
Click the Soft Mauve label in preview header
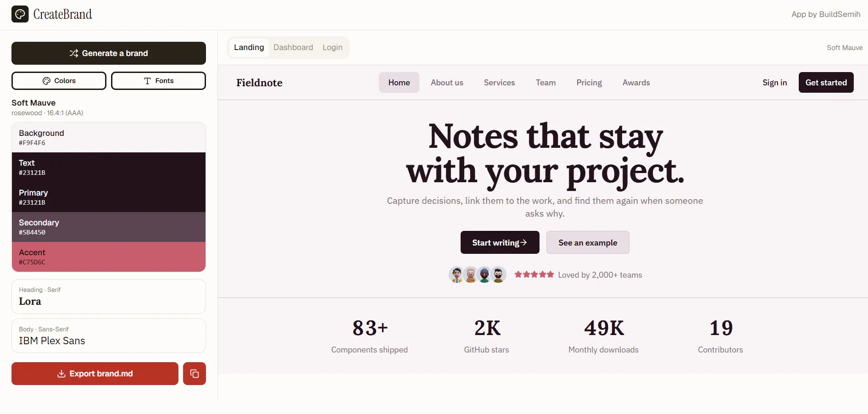click(x=845, y=48)
